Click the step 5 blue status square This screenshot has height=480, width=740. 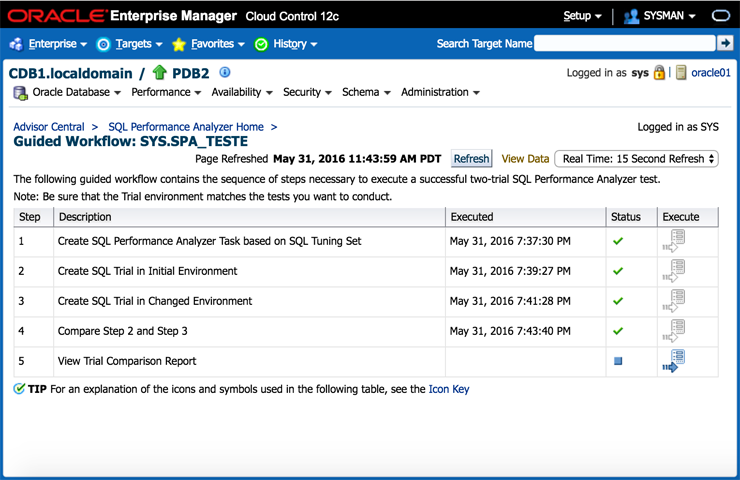pyautogui.click(x=618, y=361)
